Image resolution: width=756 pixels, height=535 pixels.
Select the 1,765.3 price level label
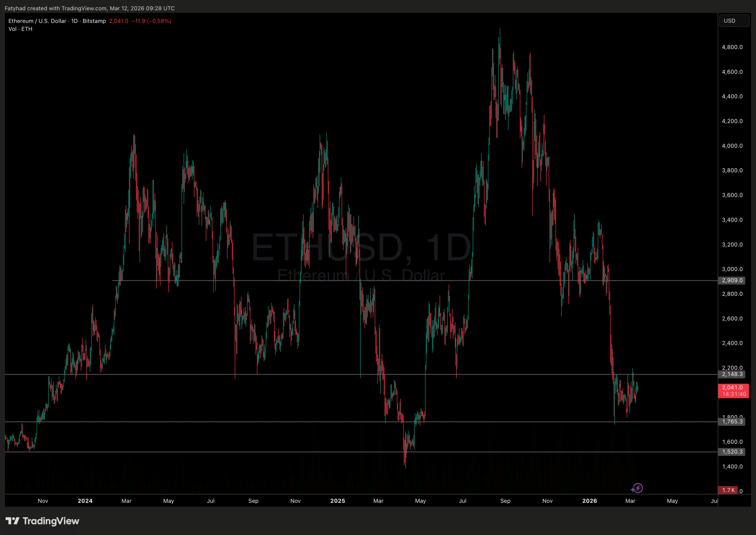coord(732,422)
